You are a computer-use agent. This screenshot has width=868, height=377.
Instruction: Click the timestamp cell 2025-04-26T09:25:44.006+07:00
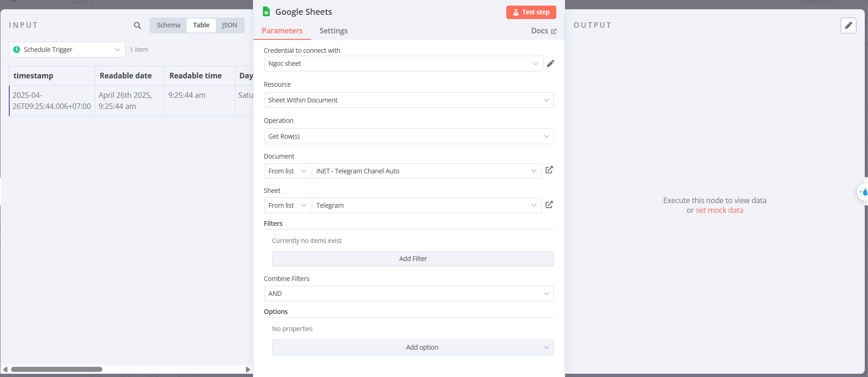click(x=51, y=101)
